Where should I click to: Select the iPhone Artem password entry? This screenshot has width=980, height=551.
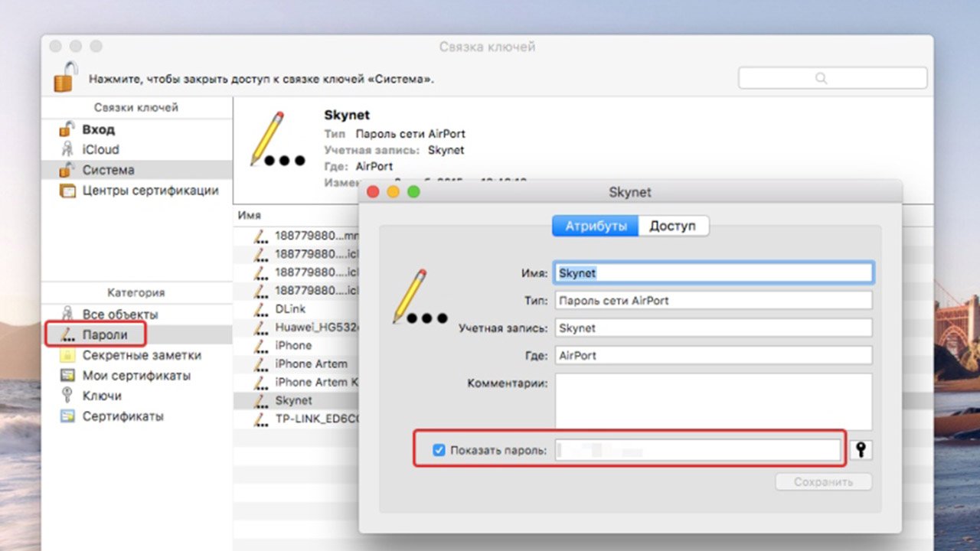tap(311, 364)
